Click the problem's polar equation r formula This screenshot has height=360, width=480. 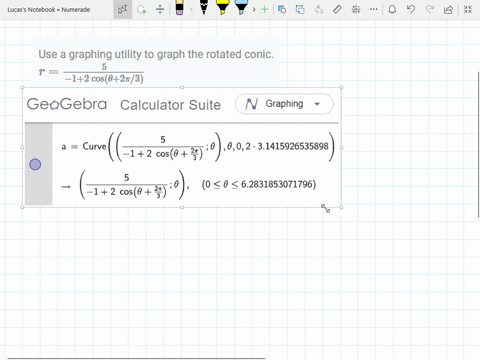click(x=91, y=73)
